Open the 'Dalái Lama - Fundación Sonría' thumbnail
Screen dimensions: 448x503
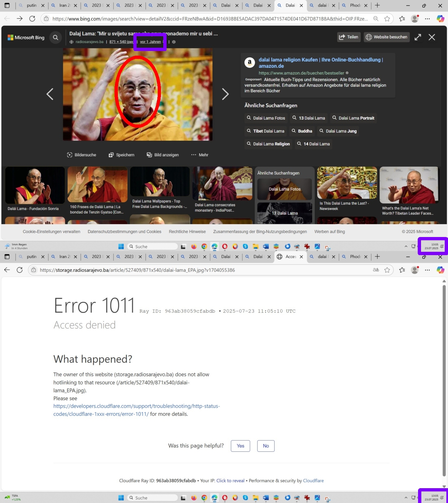click(x=35, y=189)
